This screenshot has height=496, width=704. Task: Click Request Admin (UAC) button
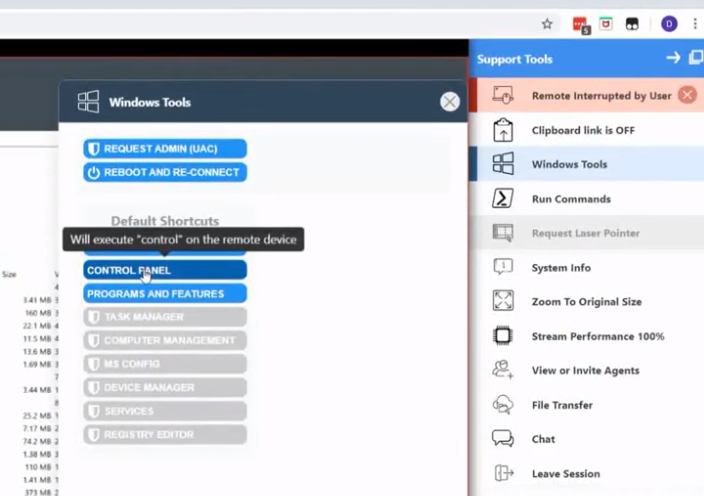click(x=165, y=149)
